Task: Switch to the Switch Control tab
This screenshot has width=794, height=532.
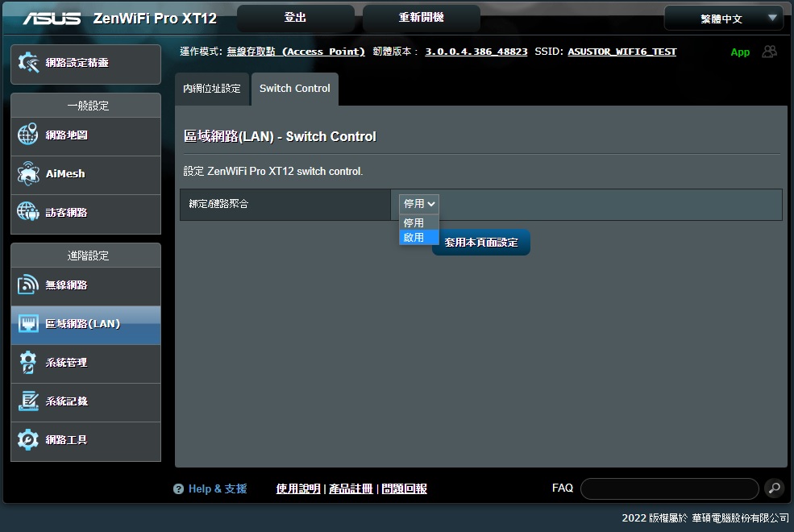Action: tap(295, 89)
